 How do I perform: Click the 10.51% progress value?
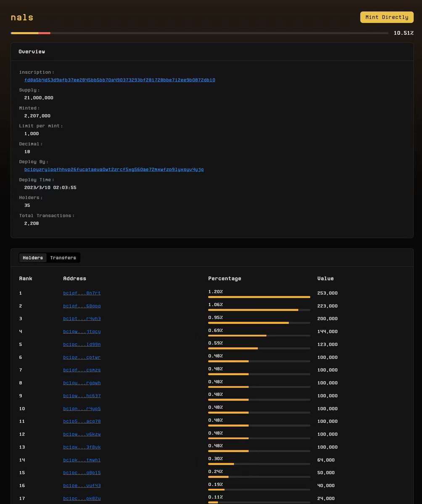(x=404, y=33)
